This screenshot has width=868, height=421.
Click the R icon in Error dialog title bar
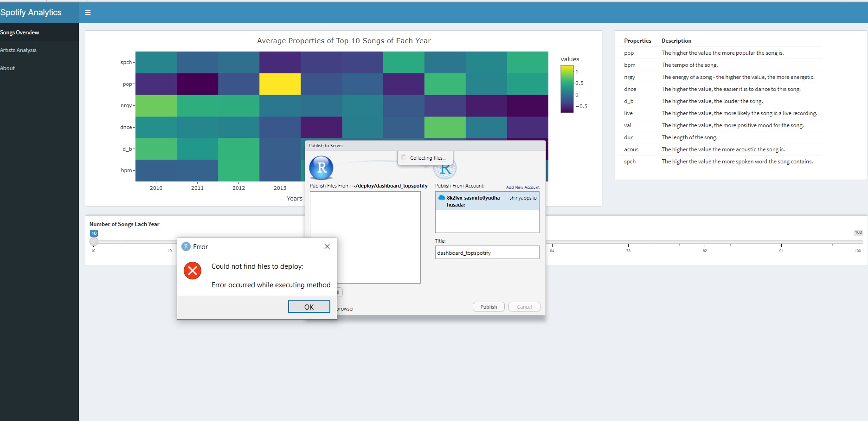187,246
